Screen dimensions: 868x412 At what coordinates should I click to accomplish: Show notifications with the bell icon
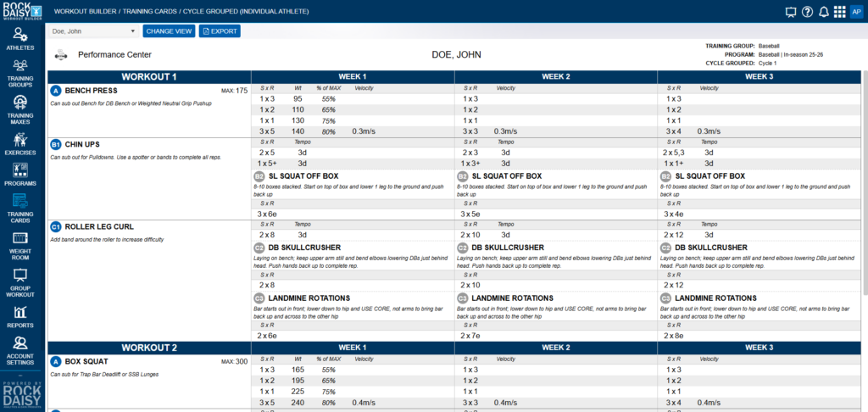coord(823,12)
